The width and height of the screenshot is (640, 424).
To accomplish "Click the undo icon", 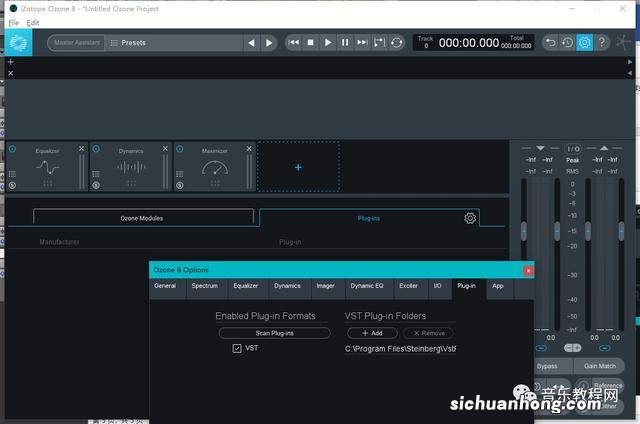I will (x=550, y=42).
